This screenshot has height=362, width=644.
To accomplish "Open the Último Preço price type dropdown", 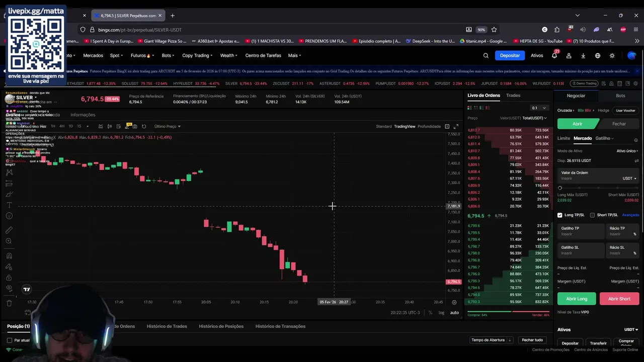I will point(168,126).
